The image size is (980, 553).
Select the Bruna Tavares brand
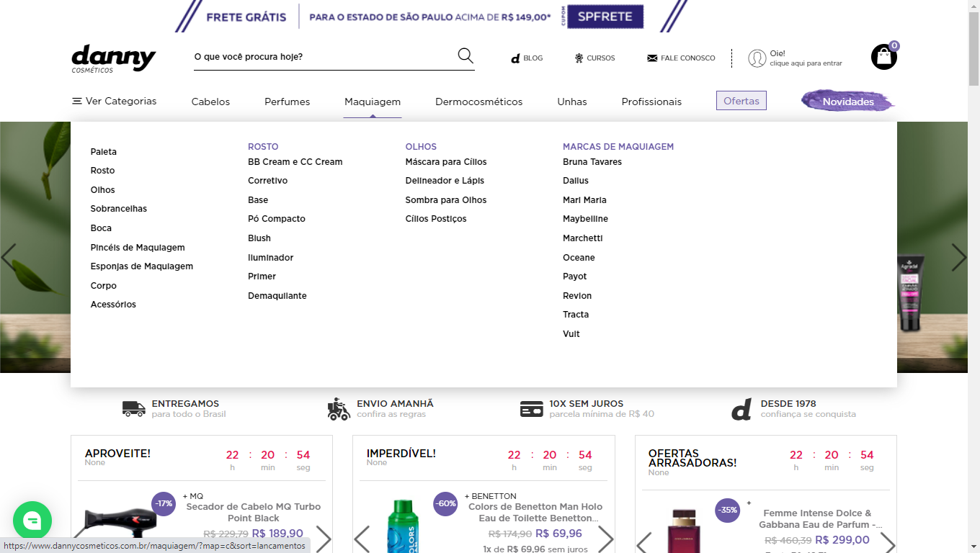tap(592, 162)
